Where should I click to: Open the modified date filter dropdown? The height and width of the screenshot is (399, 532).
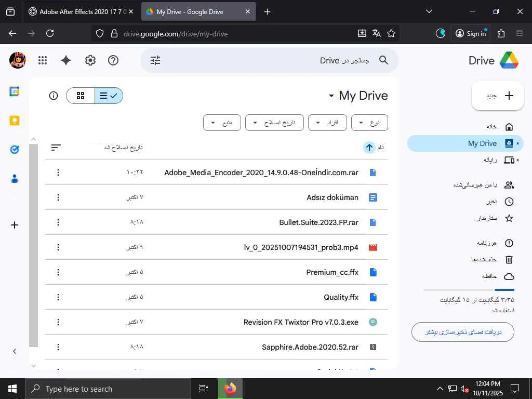point(274,123)
